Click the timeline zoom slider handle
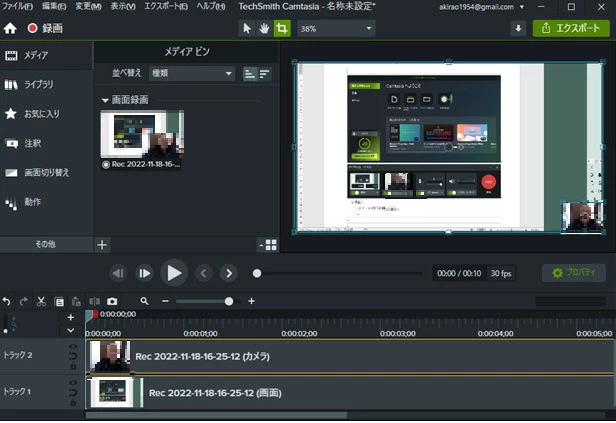Image resolution: width=616 pixels, height=423 pixels. (229, 301)
